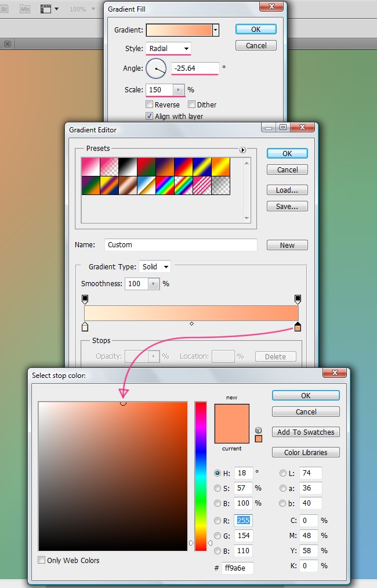Select the yellow, violet, orange, blue preset
The width and height of the screenshot is (377, 588).
click(109, 185)
